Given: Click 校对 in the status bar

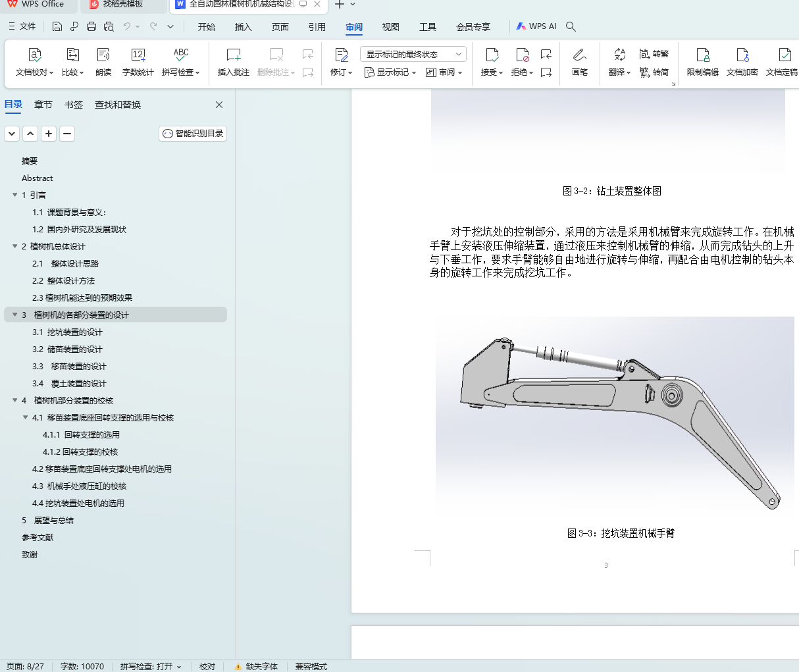Looking at the screenshot, I should [207, 666].
